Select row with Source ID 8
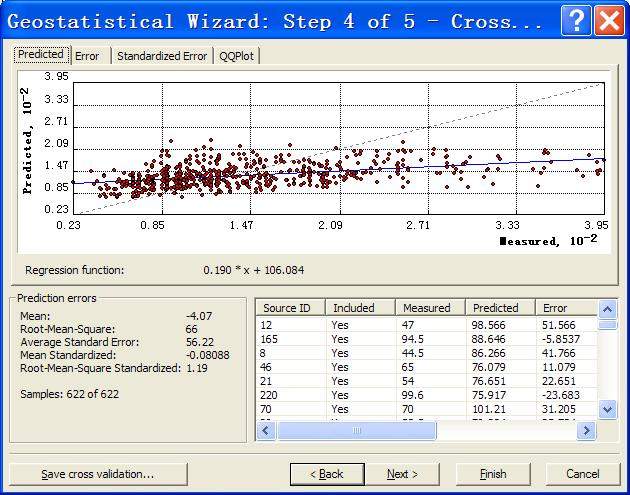This screenshot has width=630, height=495. point(427,353)
